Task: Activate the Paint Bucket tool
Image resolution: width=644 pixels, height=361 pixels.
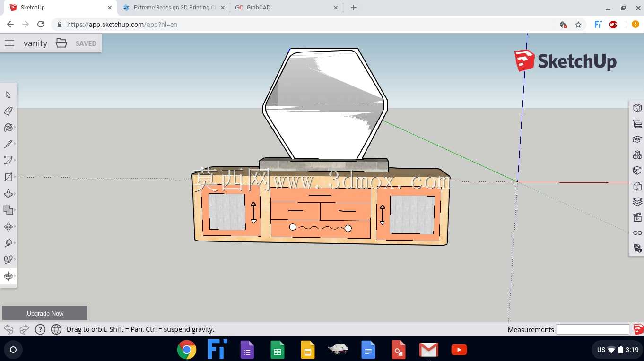Action: [8, 128]
